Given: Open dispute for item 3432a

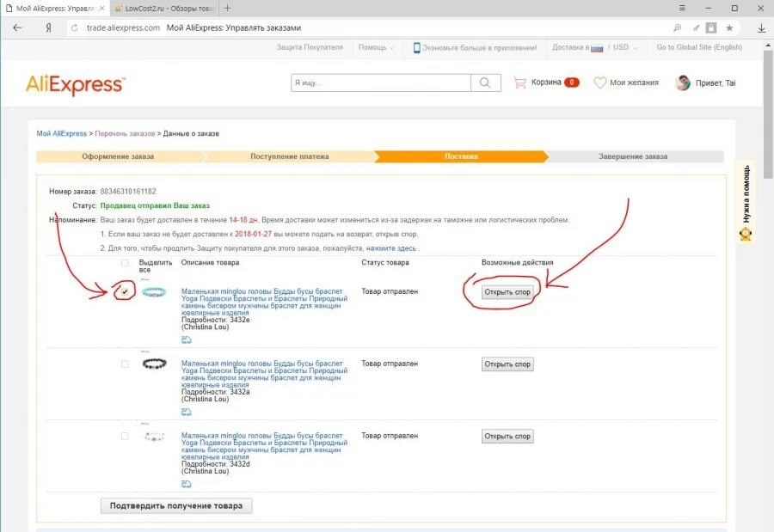Looking at the screenshot, I should tap(507, 364).
